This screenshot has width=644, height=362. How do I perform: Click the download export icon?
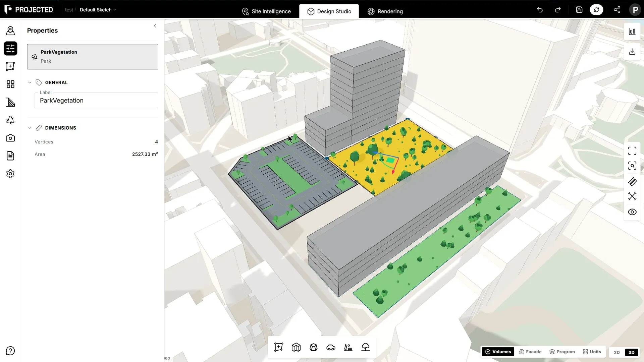632,52
